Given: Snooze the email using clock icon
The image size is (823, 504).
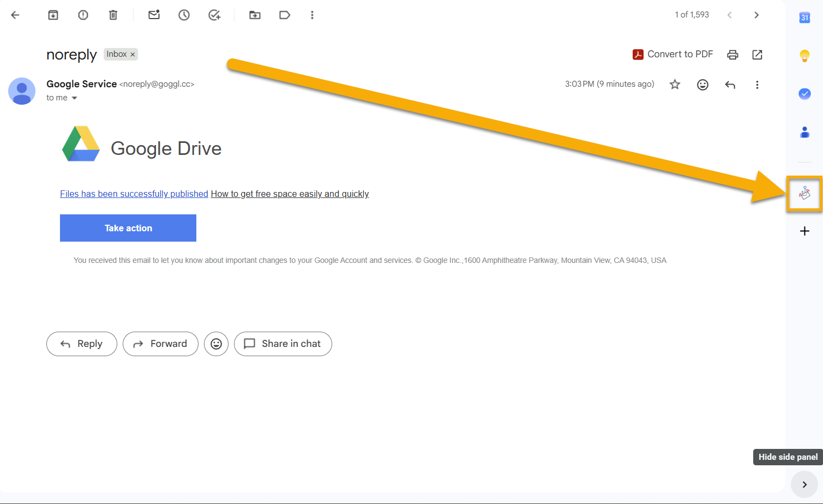Looking at the screenshot, I should (x=184, y=15).
